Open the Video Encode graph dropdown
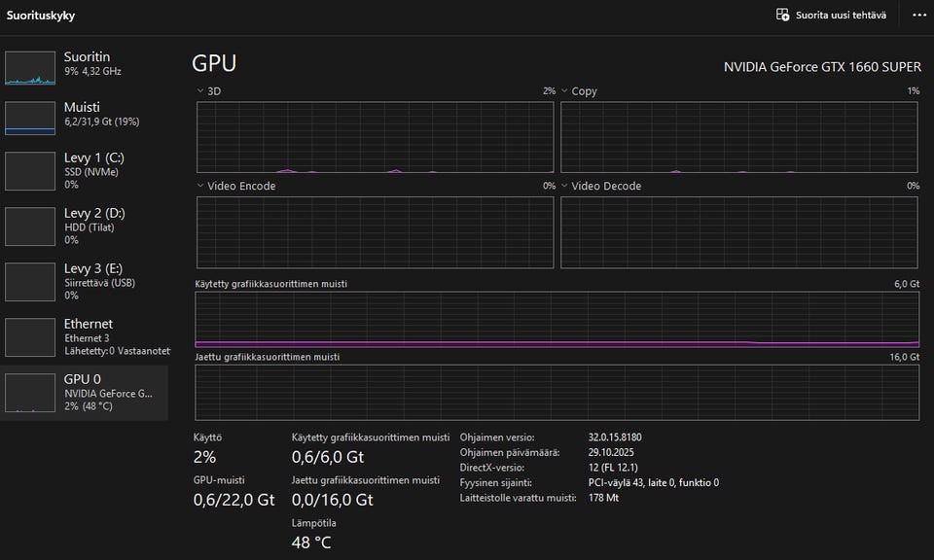 click(200, 186)
